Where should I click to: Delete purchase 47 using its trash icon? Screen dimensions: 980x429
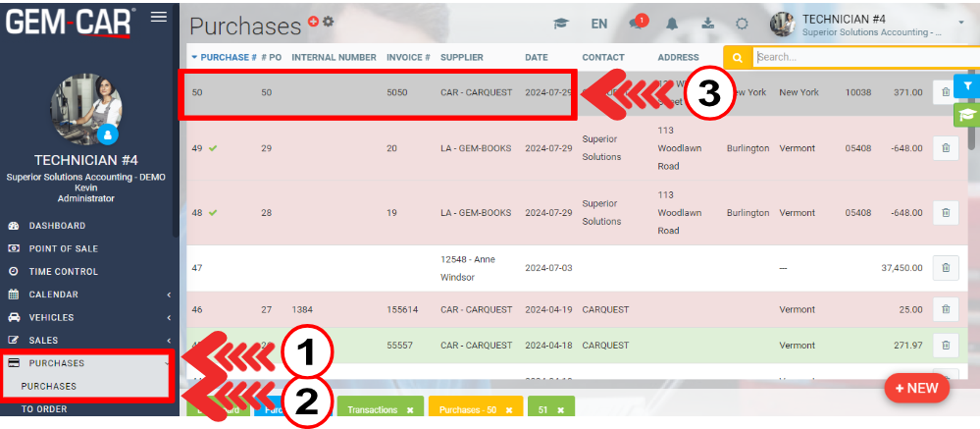[x=945, y=268]
